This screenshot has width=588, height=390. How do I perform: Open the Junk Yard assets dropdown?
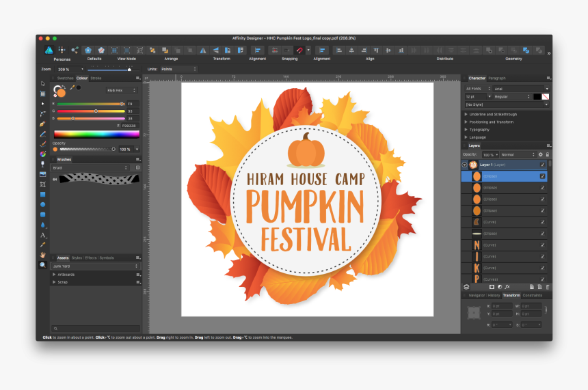click(95, 266)
